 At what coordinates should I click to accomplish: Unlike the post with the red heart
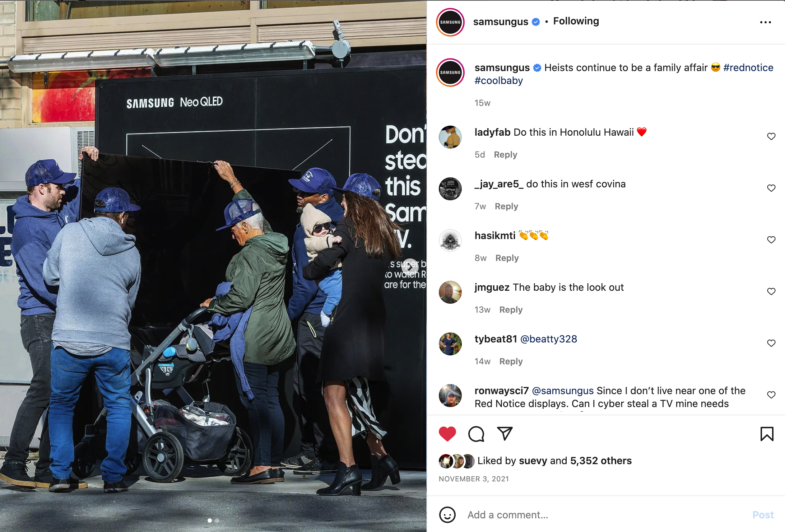447,434
